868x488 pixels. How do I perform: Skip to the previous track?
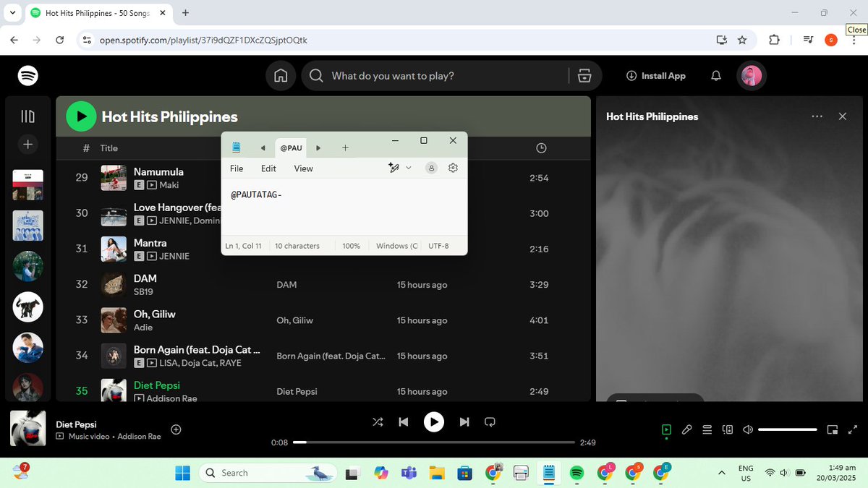coord(404,421)
